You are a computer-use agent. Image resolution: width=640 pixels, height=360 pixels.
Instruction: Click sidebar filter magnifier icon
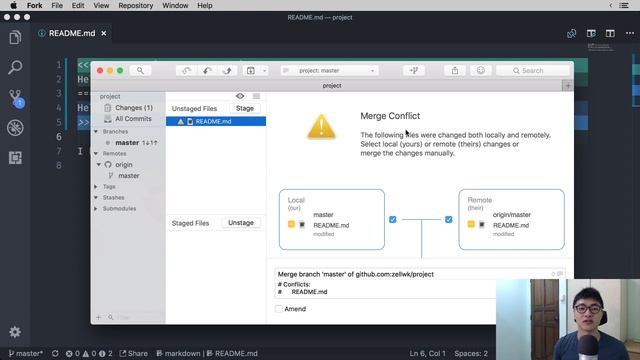[x=111, y=317]
